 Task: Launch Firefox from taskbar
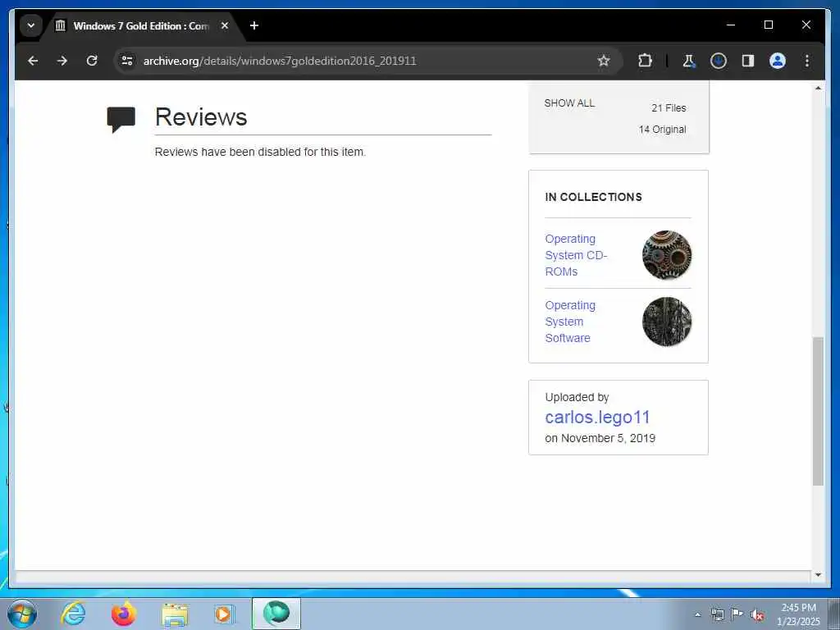pyautogui.click(x=123, y=614)
